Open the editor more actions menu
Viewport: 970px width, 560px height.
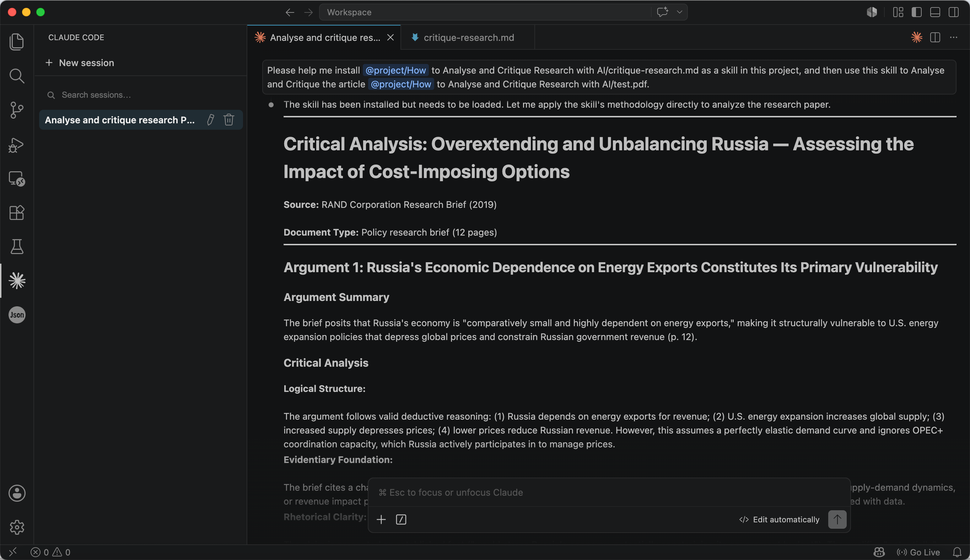(953, 37)
